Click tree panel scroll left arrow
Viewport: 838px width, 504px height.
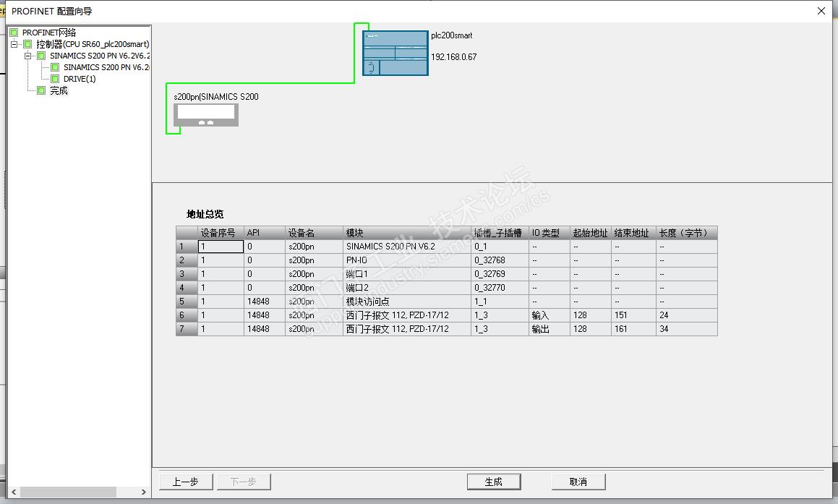(14, 492)
